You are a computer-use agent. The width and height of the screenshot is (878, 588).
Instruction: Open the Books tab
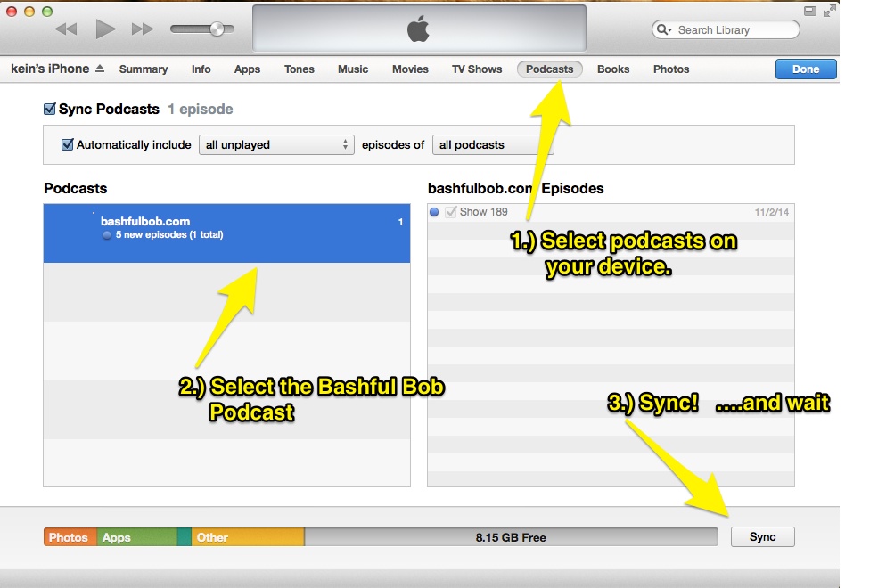(613, 69)
